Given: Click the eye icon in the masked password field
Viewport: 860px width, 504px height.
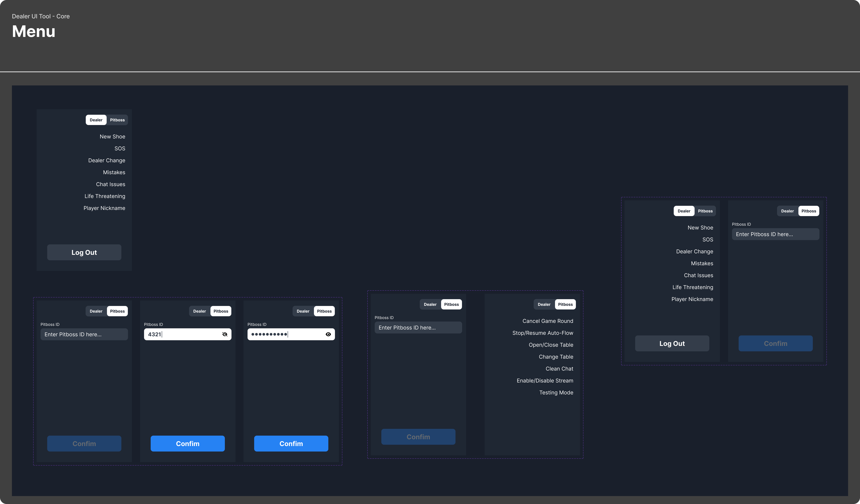Looking at the screenshot, I should (328, 334).
